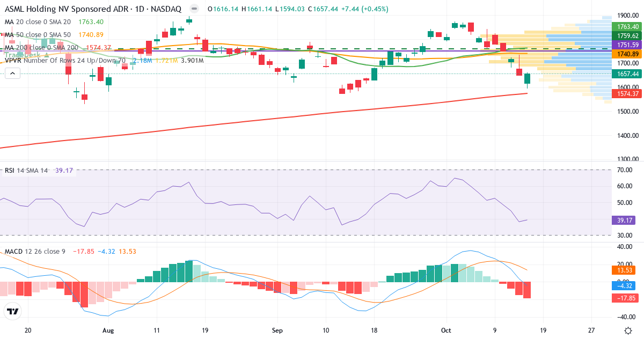Click the purple 1751.59 price axis label

click(x=627, y=45)
